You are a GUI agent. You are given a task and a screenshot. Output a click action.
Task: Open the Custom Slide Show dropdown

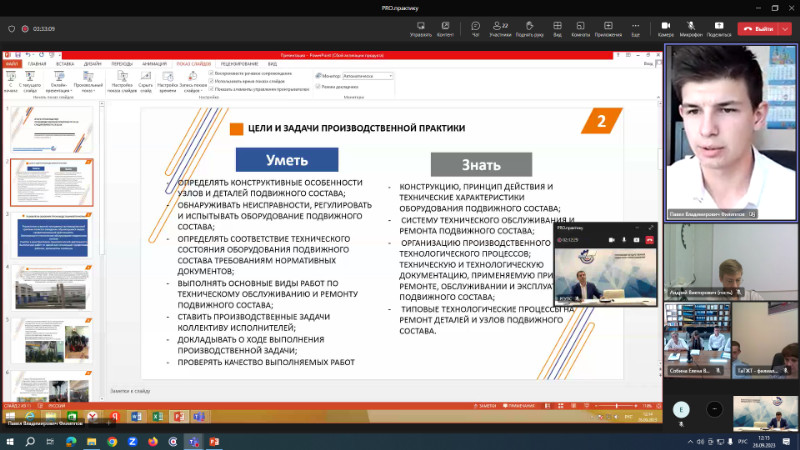(x=88, y=80)
